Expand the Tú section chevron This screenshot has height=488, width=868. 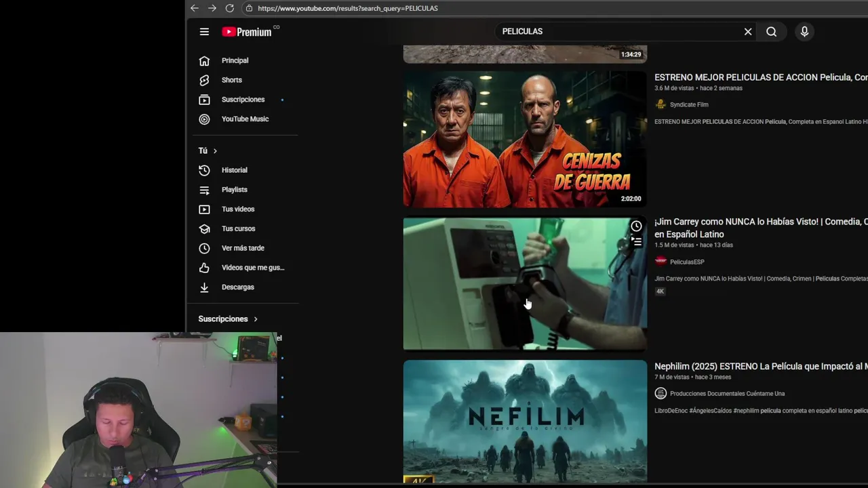(215, 150)
